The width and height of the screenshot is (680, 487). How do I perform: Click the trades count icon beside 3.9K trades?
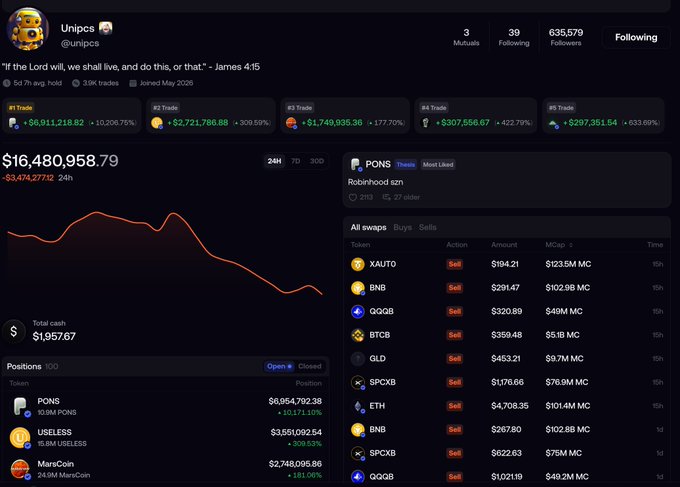coord(76,83)
